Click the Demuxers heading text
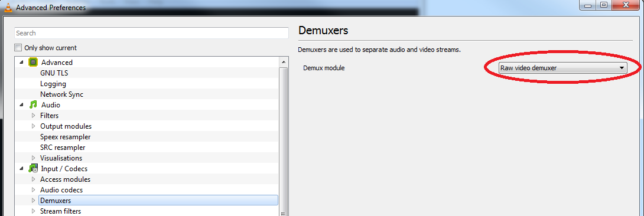 coord(323,30)
